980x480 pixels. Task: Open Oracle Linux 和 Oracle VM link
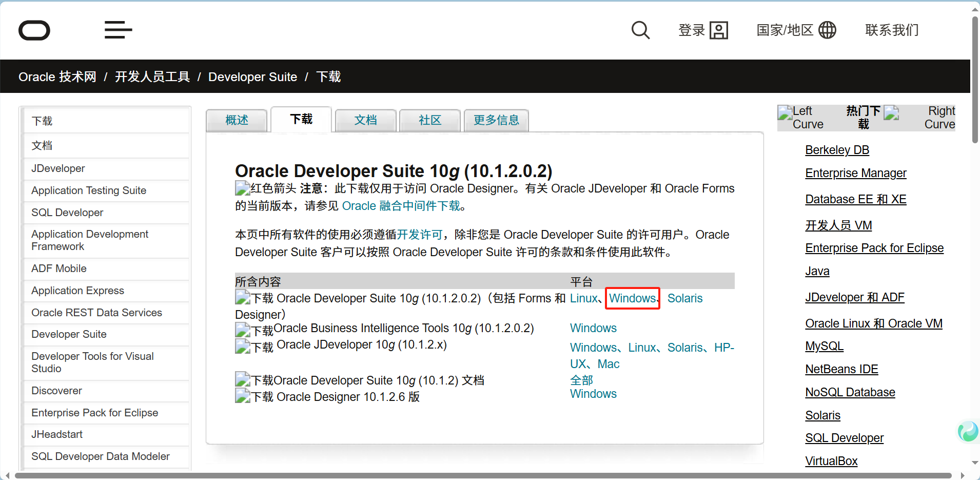coord(874,323)
